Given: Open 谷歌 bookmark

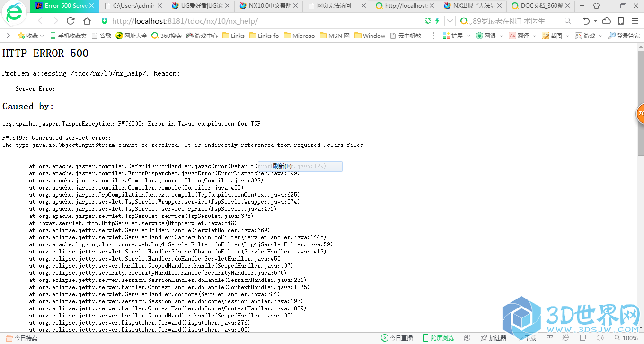Looking at the screenshot, I should 101,36.
